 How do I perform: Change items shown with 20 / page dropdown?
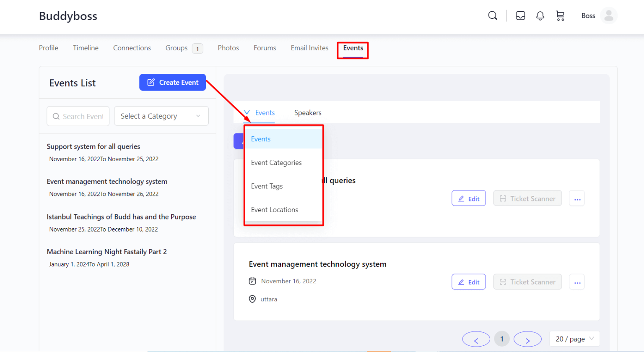tap(574, 339)
